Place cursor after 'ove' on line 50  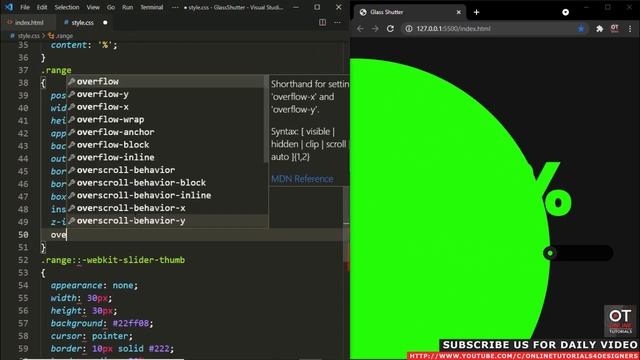[x=67, y=235]
